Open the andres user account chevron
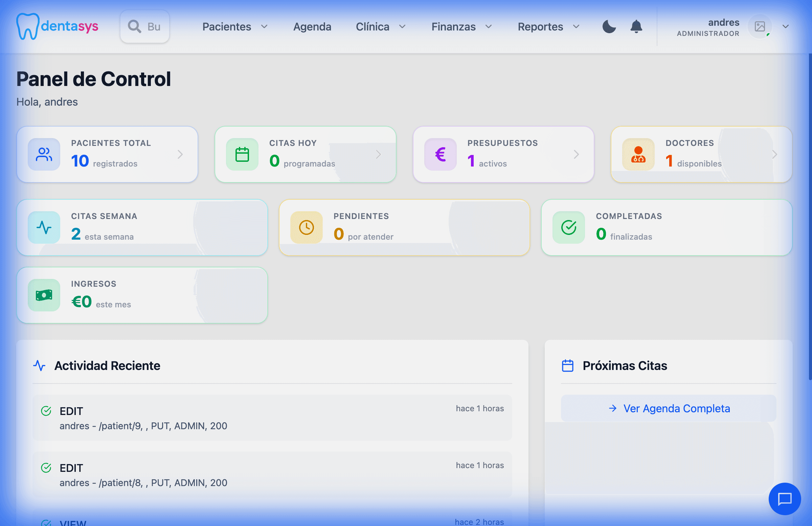Image resolution: width=812 pixels, height=526 pixels. (786, 27)
